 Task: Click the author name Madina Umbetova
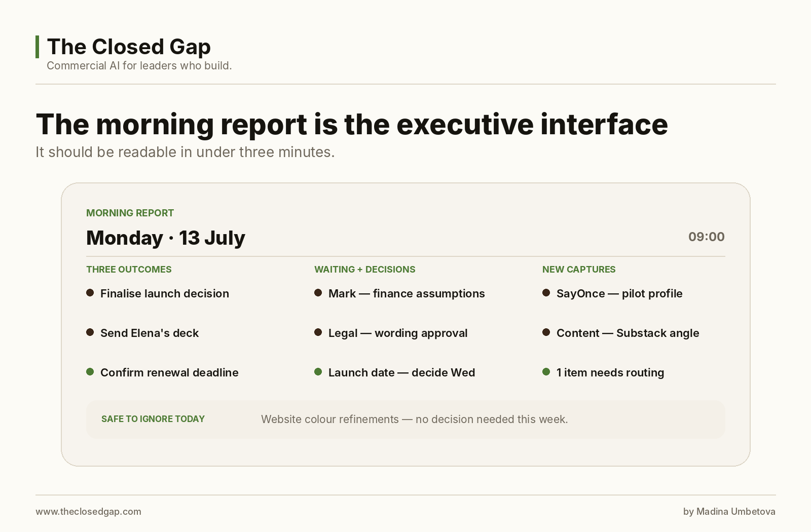click(736, 512)
